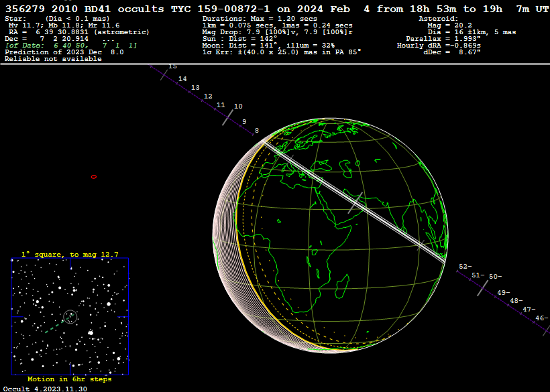The image size is (550, 392).
Task: Select the green '[of Date: 6 40 50, 7 1 1]' line
Action: tap(71, 45)
